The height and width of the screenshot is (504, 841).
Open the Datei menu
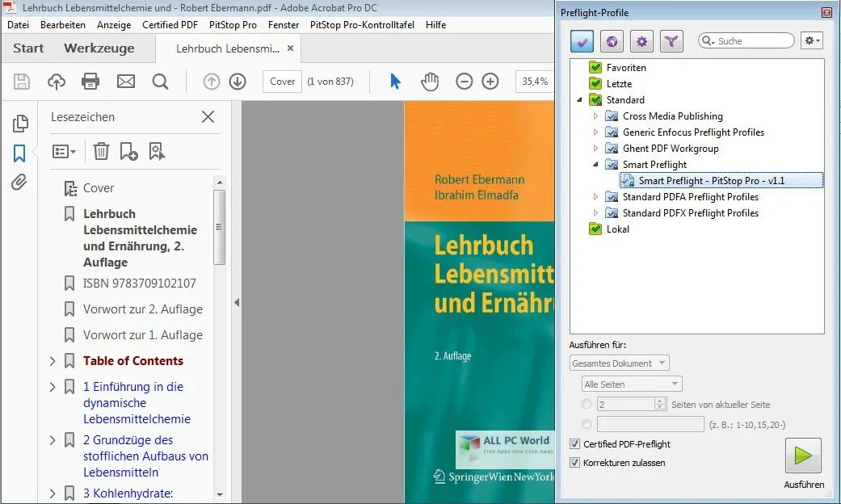(x=19, y=25)
